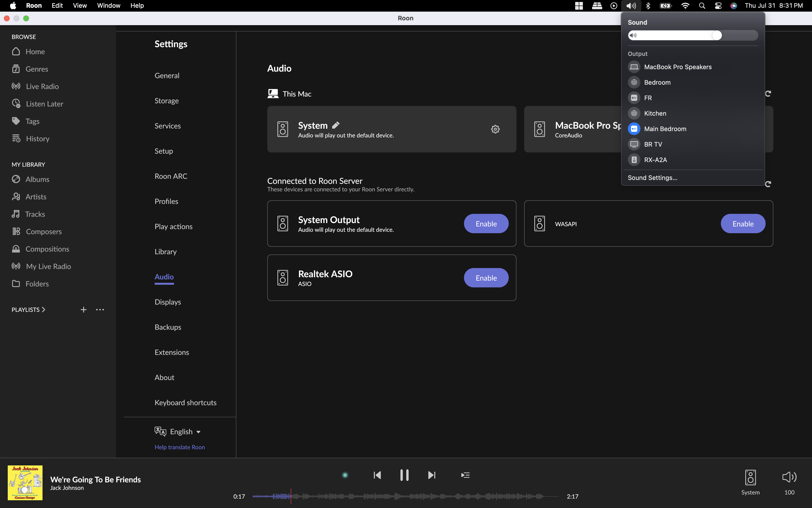This screenshot has height=508, width=812.
Task: Open My Live Radio
Action: pyautogui.click(x=41, y=266)
